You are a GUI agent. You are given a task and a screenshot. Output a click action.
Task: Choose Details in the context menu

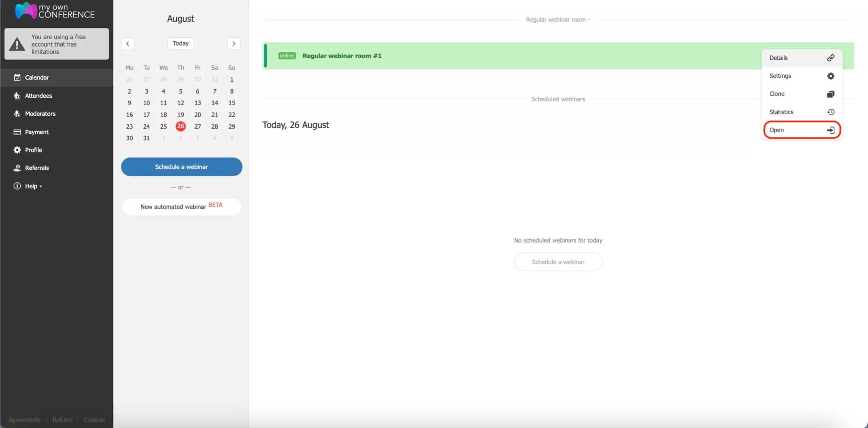(x=778, y=58)
